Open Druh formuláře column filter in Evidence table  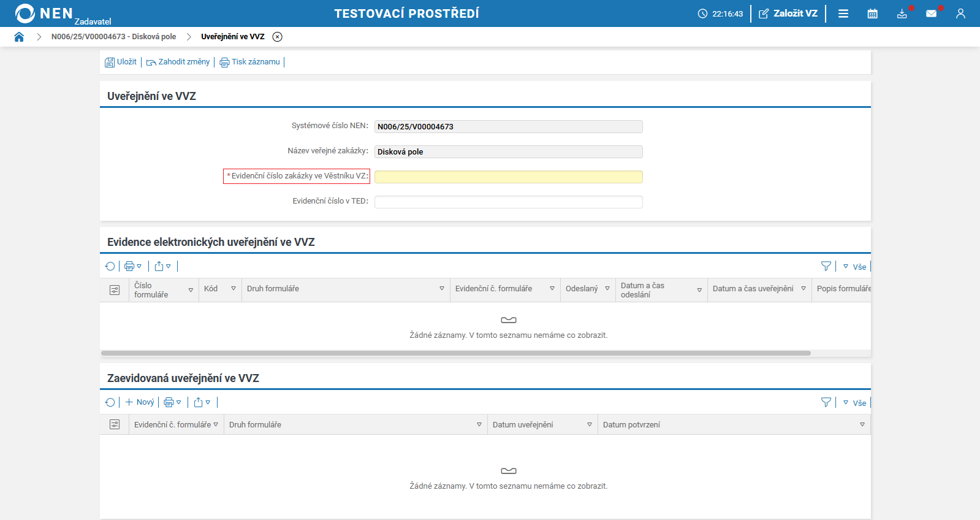tap(442, 289)
